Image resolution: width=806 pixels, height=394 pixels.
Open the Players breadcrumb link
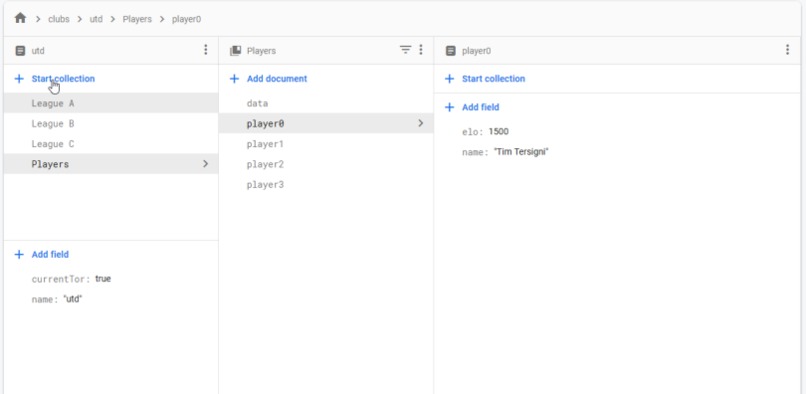click(x=137, y=19)
